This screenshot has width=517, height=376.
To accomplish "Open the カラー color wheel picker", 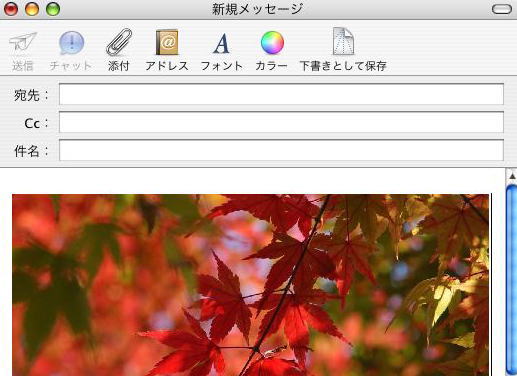I will point(272,43).
